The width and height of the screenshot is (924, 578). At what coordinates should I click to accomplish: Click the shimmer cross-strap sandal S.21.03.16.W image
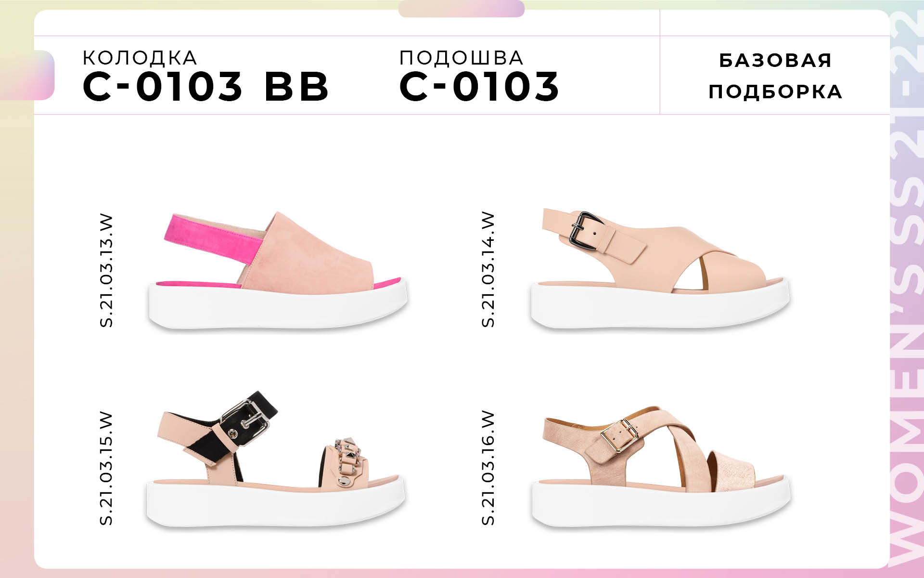click(661, 467)
